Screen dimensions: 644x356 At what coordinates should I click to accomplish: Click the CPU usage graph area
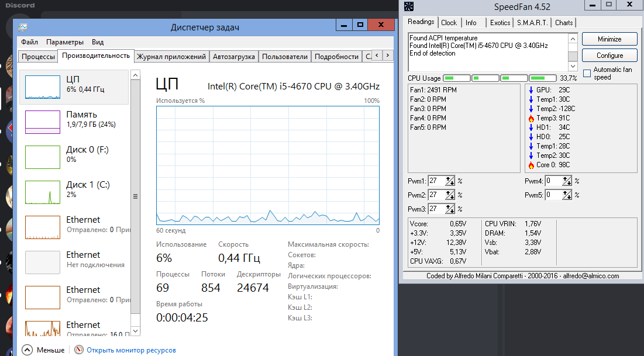pyautogui.click(x=268, y=165)
